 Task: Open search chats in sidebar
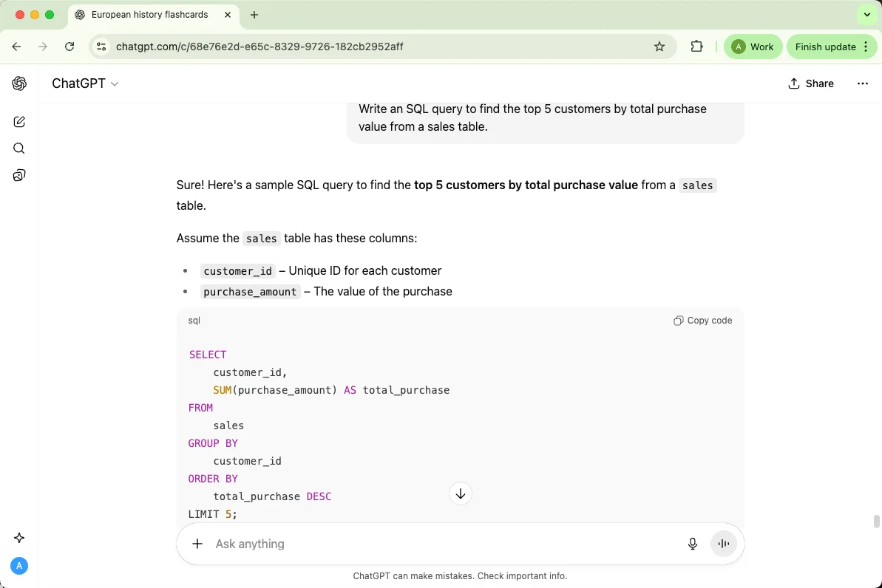click(x=19, y=148)
